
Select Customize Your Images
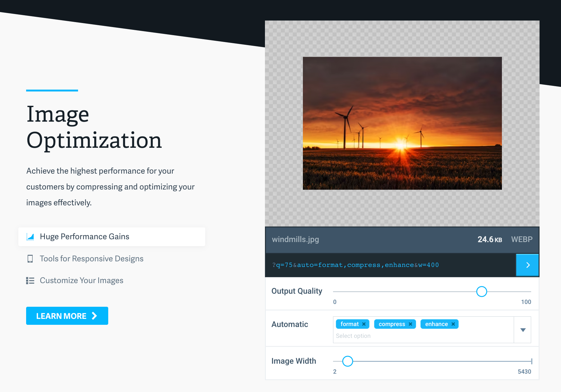click(81, 281)
